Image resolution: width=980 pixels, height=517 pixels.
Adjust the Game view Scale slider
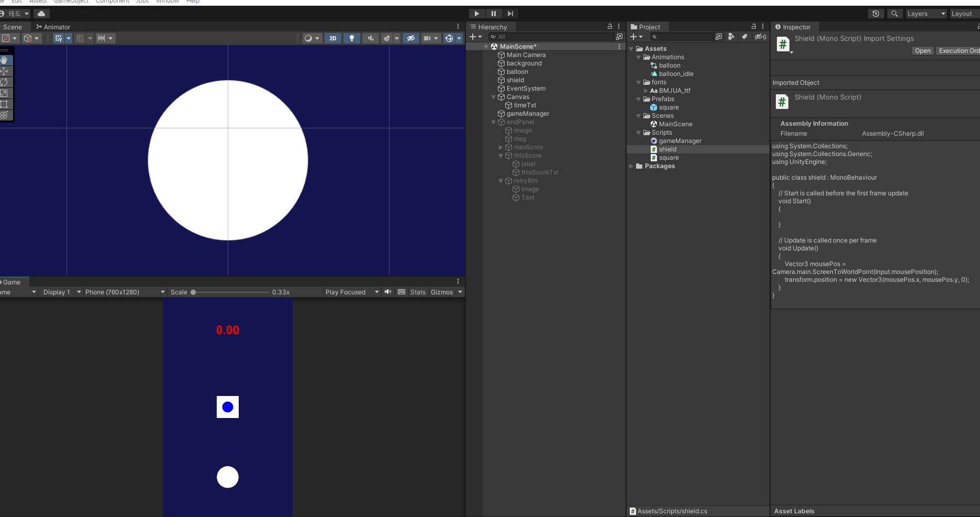click(229, 292)
